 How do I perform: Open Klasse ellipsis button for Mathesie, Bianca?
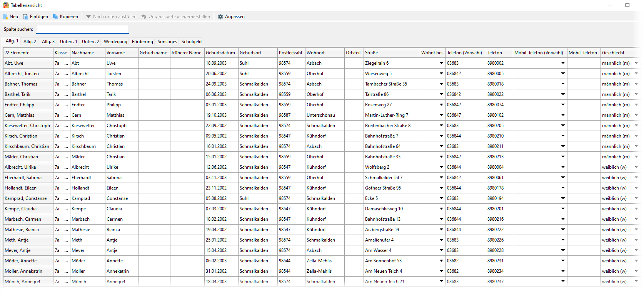66,230
